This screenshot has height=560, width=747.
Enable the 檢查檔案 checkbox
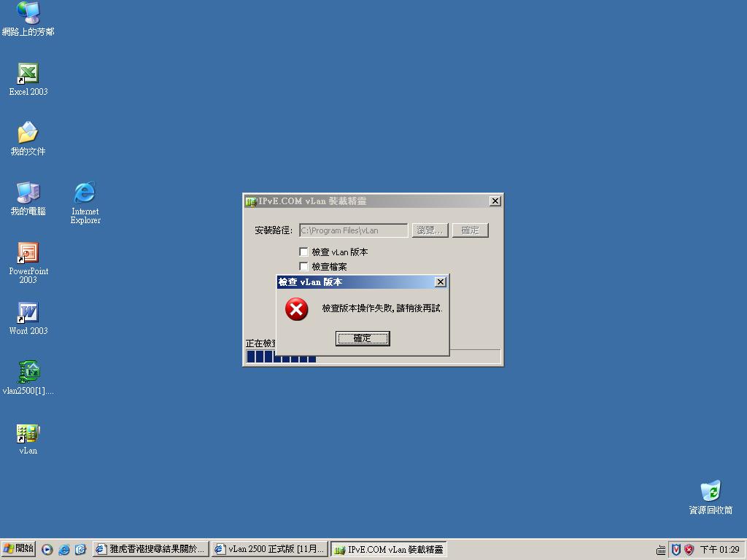click(x=304, y=266)
